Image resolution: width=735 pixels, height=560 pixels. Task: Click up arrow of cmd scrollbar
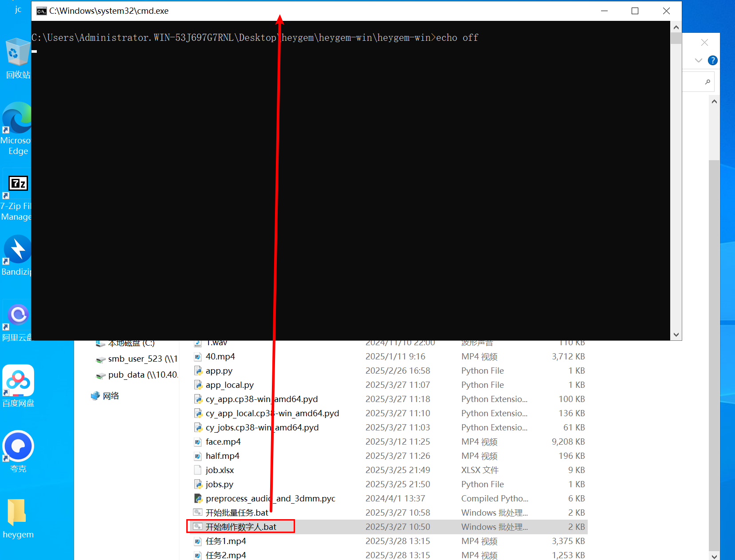tap(676, 28)
